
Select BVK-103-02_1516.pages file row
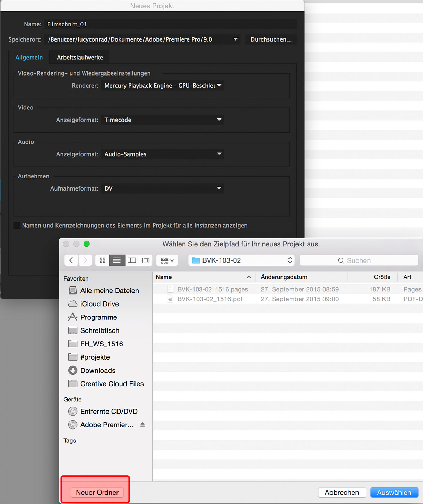288,289
